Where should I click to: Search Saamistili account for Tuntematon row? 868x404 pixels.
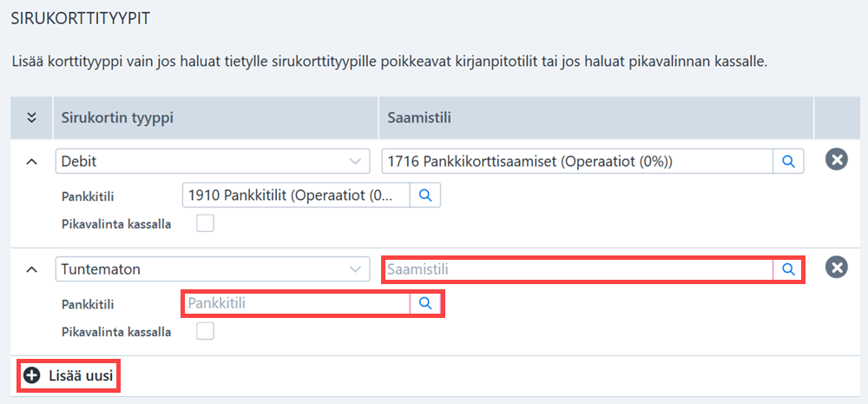[788, 269]
